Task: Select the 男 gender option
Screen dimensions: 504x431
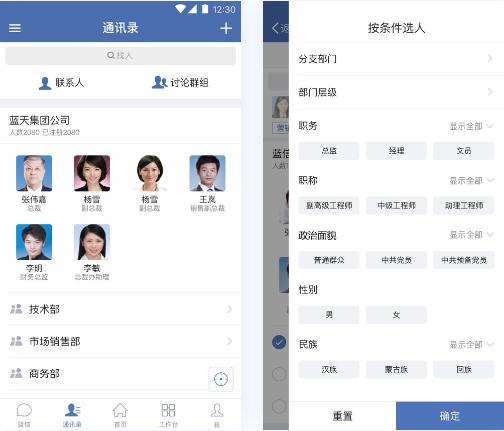Action: 329,315
